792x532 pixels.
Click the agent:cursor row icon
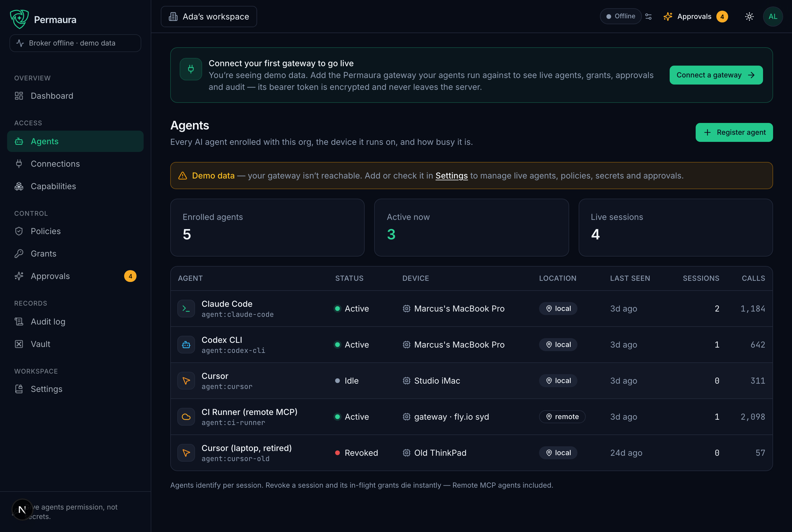(186, 381)
